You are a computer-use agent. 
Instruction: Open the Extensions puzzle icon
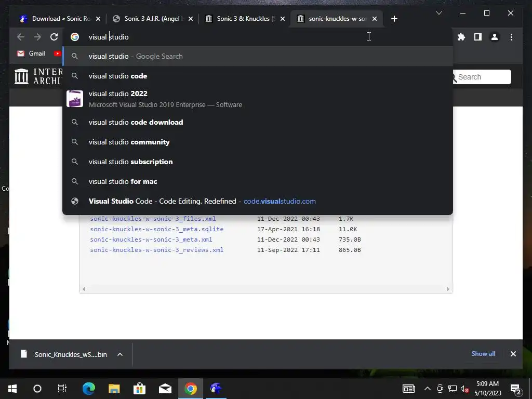pyautogui.click(x=461, y=37)
